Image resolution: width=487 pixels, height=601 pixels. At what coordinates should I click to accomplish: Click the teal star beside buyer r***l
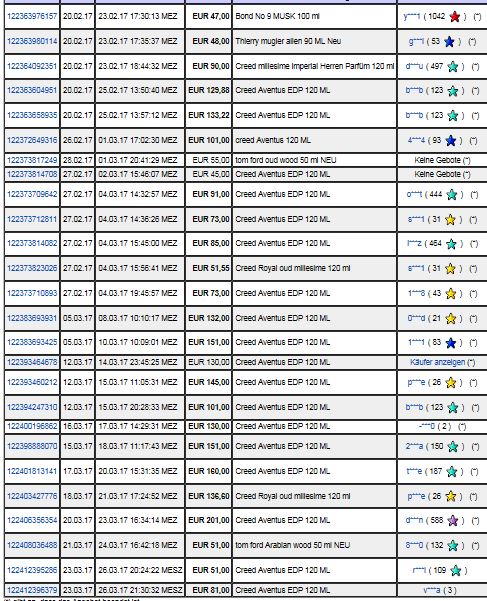click(x=456, y=570)
